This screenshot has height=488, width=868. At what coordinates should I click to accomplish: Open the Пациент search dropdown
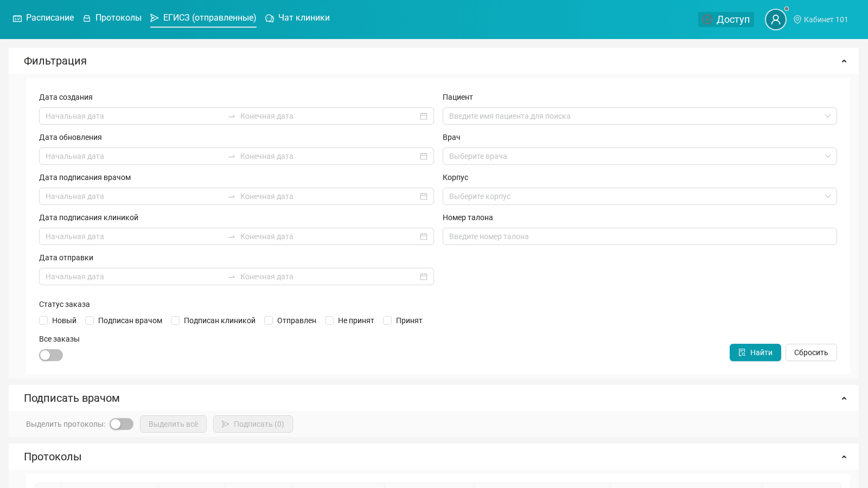[640, 116]
